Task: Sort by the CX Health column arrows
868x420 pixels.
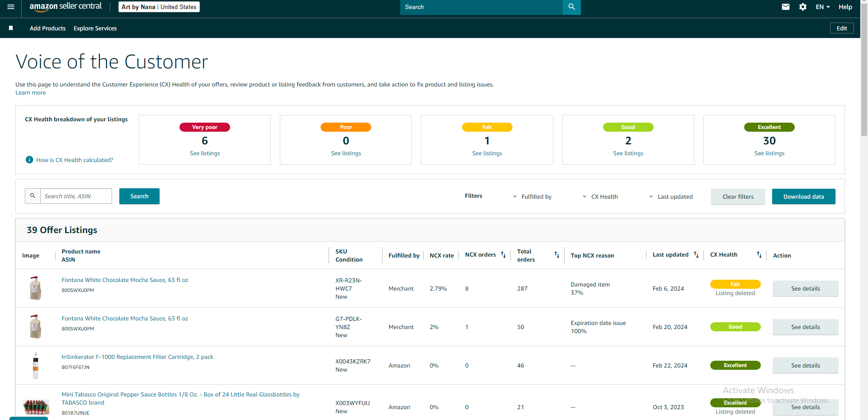Action: [x=759, y=255]
